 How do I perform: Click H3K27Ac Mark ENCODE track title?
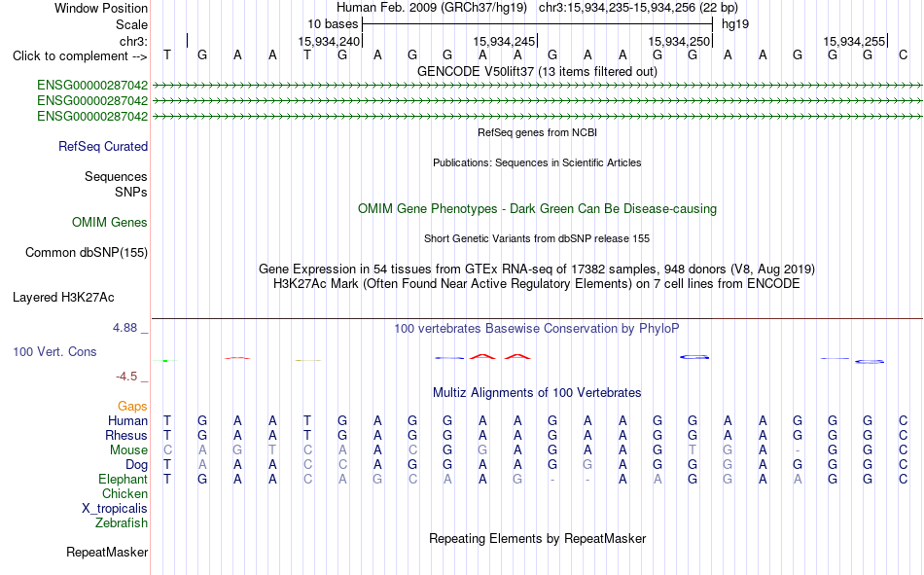point(537,284)
